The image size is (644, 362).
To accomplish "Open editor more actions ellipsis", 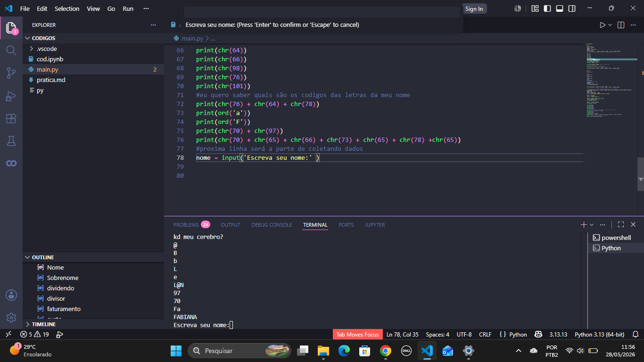I will [x=633, y=25].
